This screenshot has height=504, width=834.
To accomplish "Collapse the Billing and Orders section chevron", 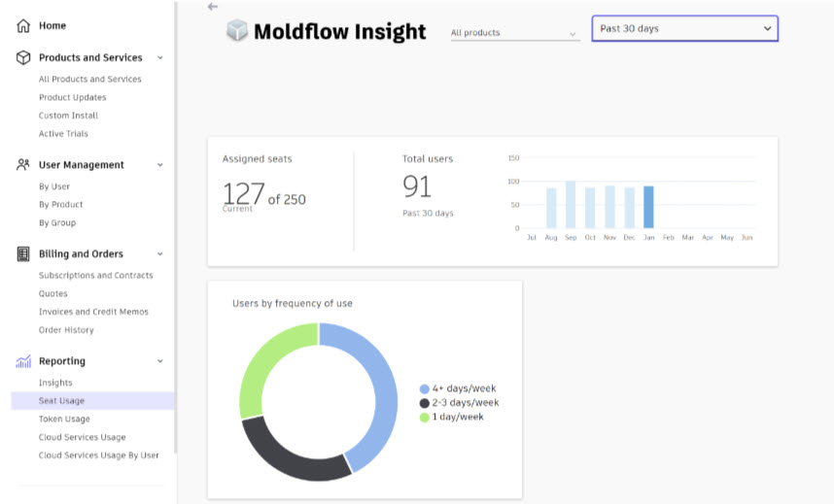I will pyautogui.click(x=160, y=254).
